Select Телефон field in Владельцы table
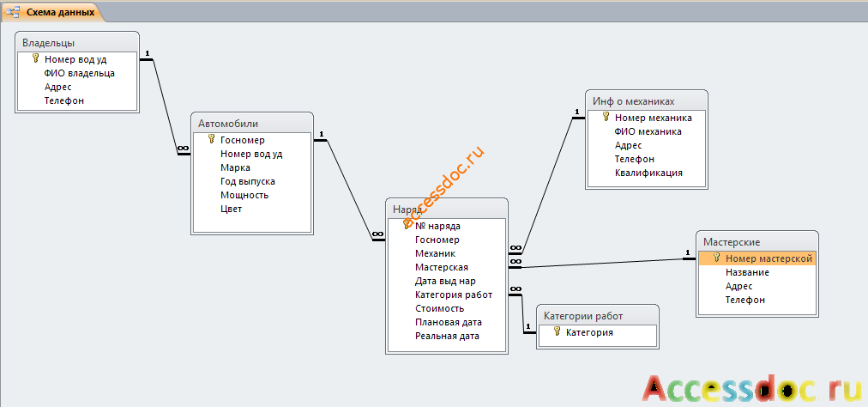Image resolution: width=868 pixels, height=407 pixels. pyautogui.click(x=77, y=101)
